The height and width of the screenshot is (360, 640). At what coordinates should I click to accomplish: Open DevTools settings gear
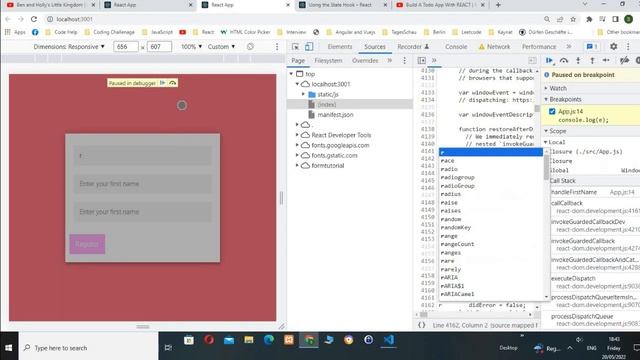click(x=613, y=47)
